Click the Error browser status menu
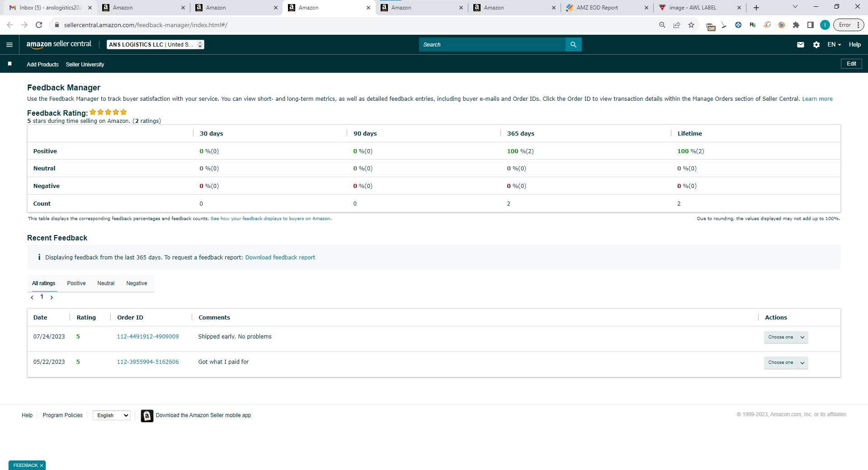The image size is (868, 470). coord(849,25)
